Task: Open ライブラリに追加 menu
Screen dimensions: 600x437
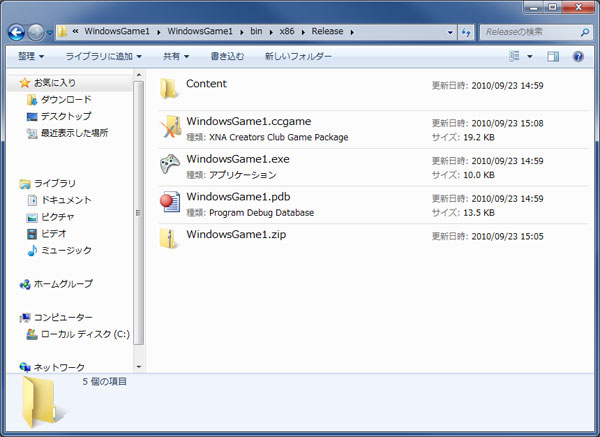Action: [x=104, y=57]
